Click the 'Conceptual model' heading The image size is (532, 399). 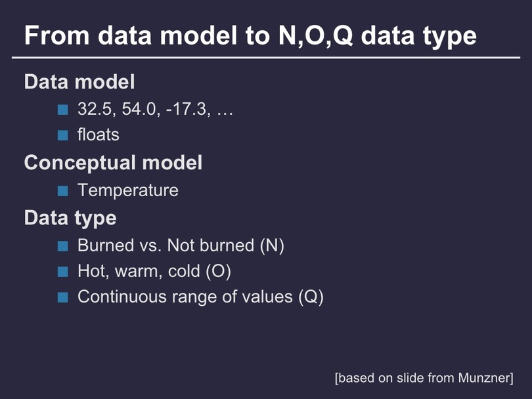(114, 163)
